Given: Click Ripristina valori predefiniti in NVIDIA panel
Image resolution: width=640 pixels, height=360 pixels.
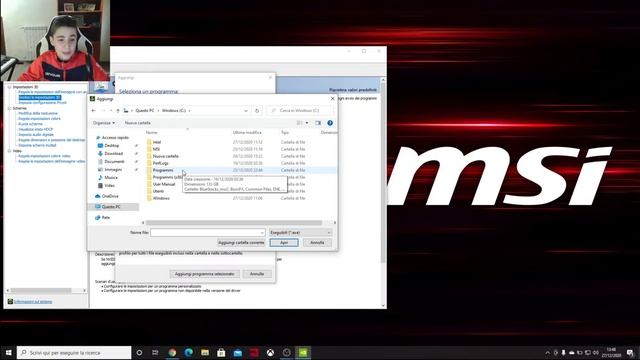Looking at the screenshot, I should (x=353, y=89).
